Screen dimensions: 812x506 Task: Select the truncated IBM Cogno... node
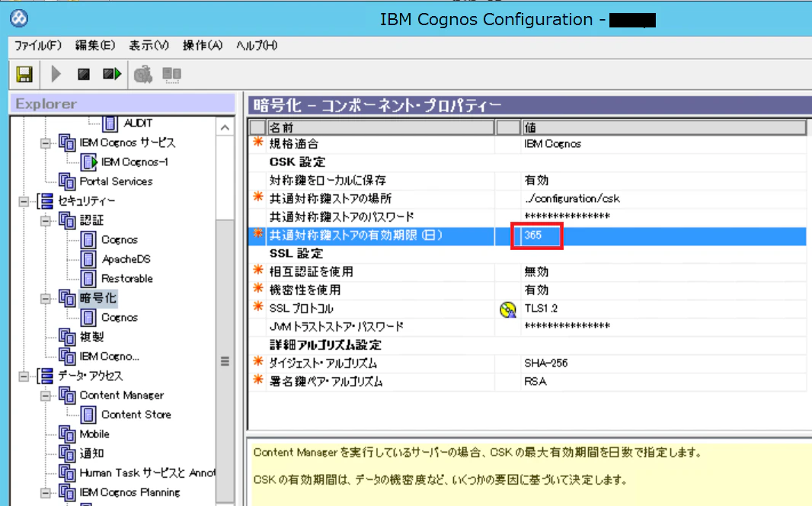click(109, 357)
